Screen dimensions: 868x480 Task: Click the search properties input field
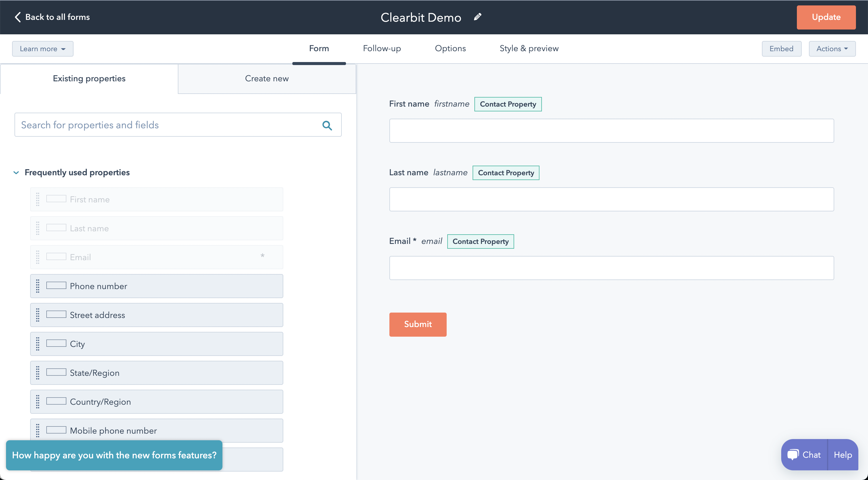tap(178, 125)
